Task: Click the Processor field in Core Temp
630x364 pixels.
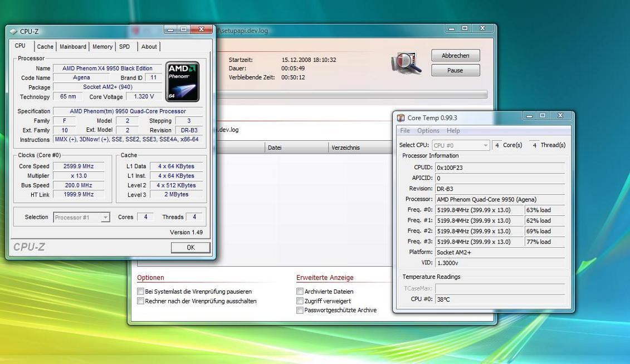Action: [500, 199]
